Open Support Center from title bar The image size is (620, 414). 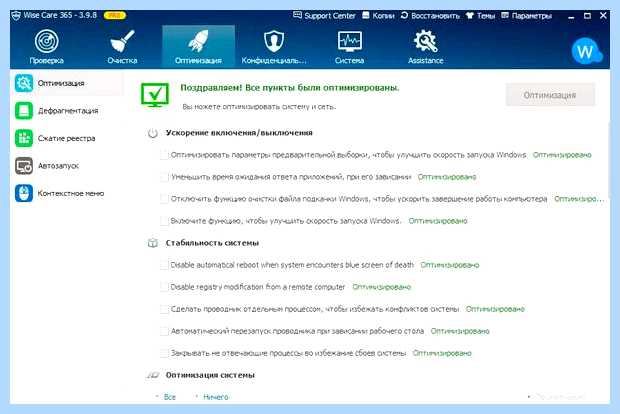pyautogui.click(x=330, y=16)
